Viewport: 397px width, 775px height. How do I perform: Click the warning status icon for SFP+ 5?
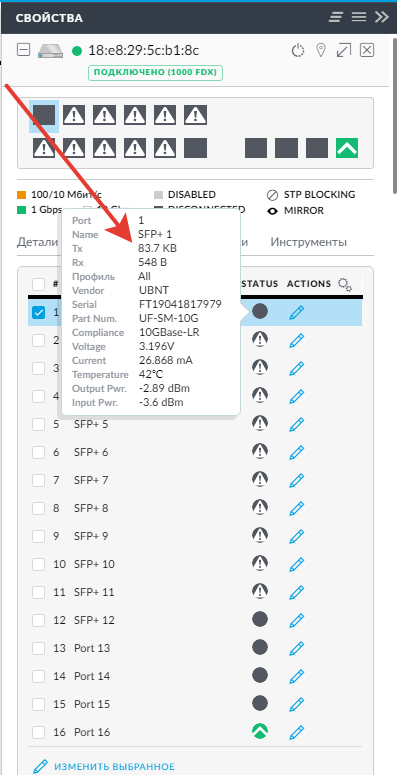[260, 424]
